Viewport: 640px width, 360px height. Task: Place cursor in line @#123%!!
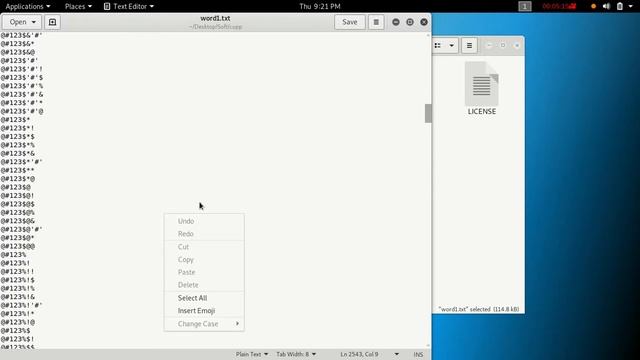17,272
